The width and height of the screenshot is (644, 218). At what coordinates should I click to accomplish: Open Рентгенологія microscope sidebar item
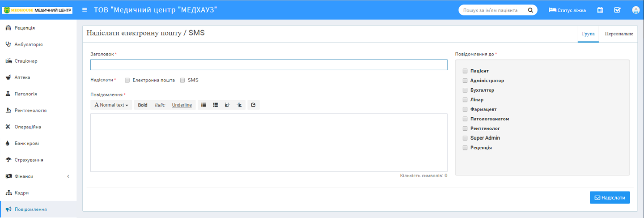click(38, 110)
